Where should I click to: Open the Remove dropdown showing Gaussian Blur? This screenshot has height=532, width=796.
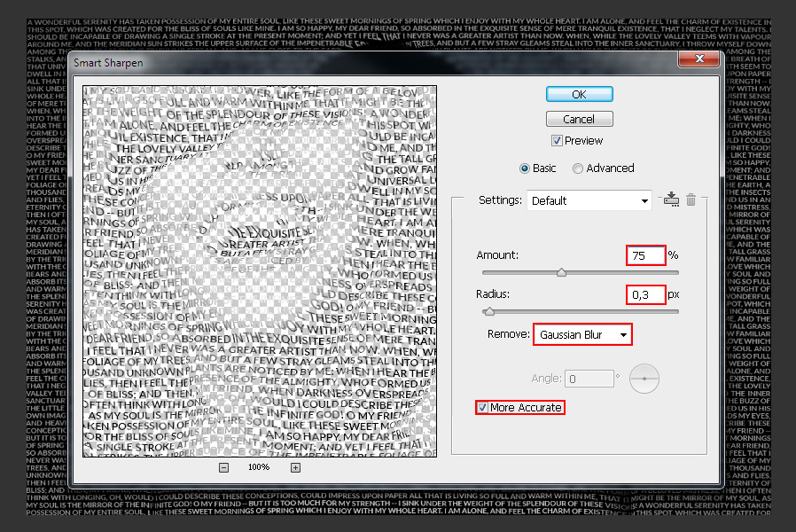tap(581, 334)
